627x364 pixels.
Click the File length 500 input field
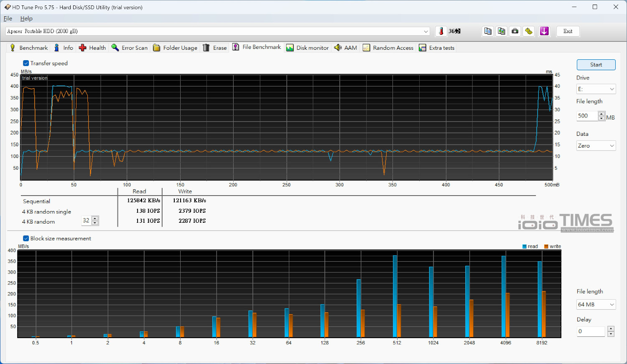pos(587,116)
